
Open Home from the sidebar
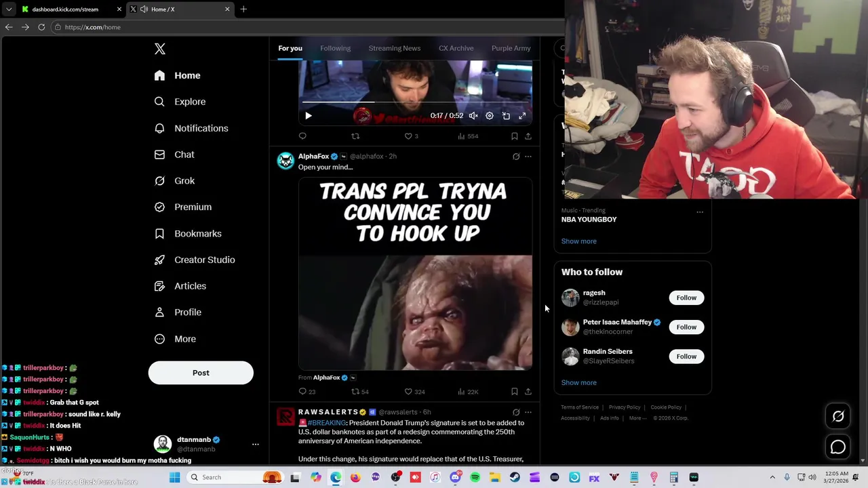tap(178, 75)
